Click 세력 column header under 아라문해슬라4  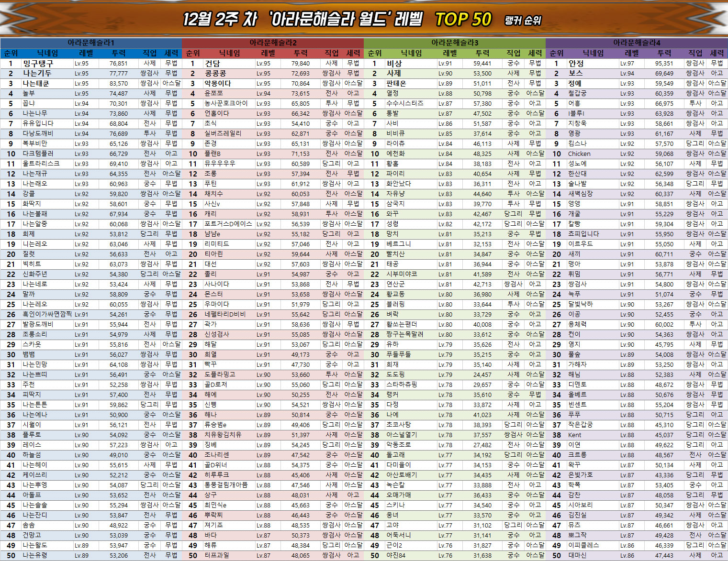click(x=717, y=53)
